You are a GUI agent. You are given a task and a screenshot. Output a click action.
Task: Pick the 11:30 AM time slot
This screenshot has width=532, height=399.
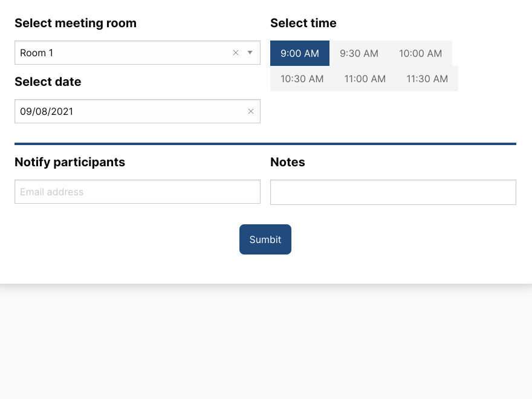click(427, 79)
